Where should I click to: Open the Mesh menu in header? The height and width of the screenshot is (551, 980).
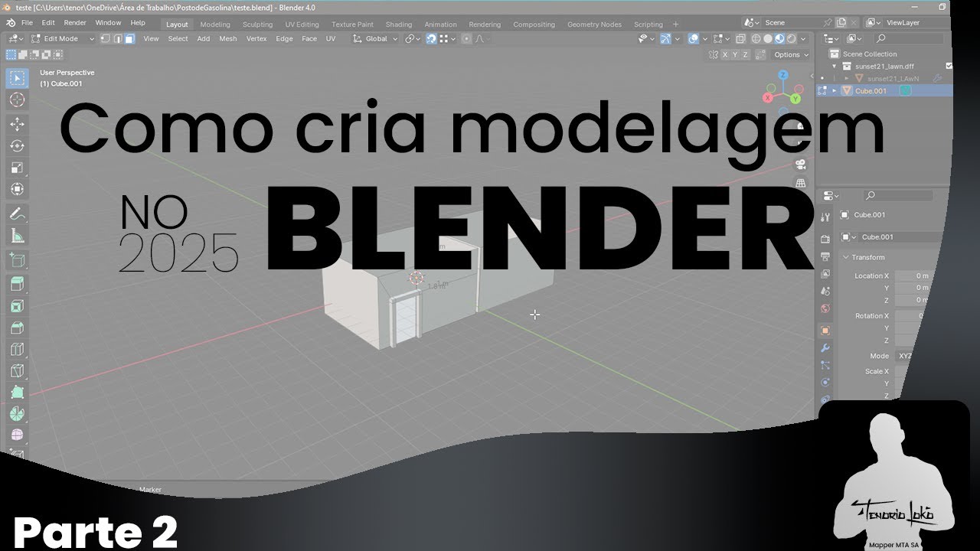228,38
